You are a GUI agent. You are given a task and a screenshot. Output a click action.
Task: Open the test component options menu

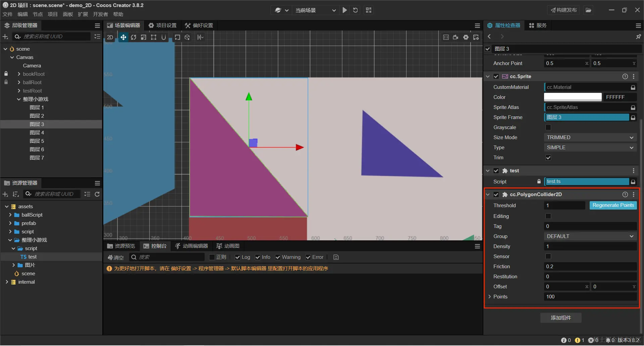[x=634, y=171]
